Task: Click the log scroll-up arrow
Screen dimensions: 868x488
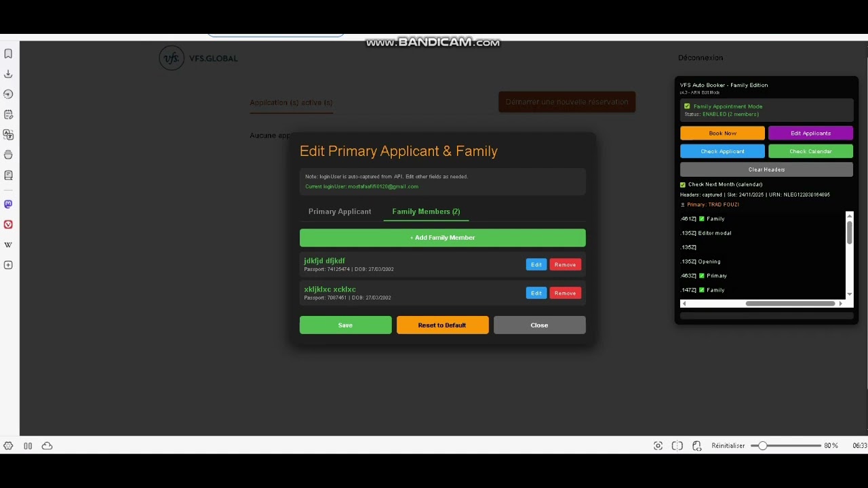Action: (850, 216)
